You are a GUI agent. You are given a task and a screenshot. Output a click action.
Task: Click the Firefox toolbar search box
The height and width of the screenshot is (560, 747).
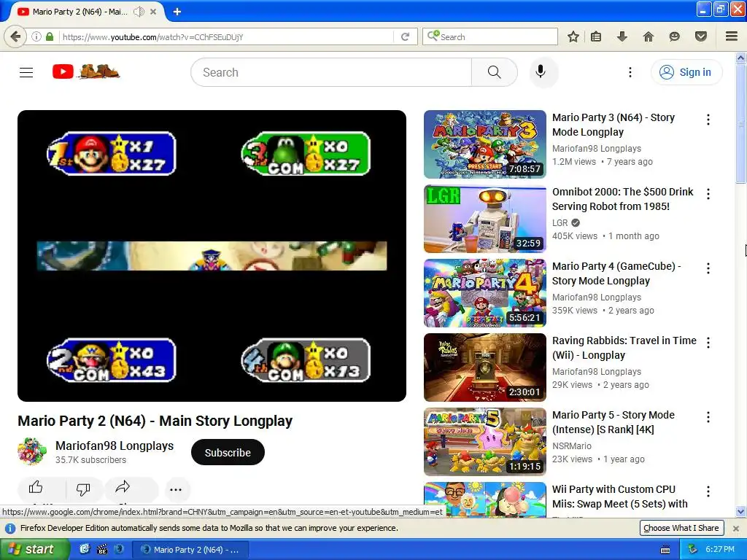point(489,36)
